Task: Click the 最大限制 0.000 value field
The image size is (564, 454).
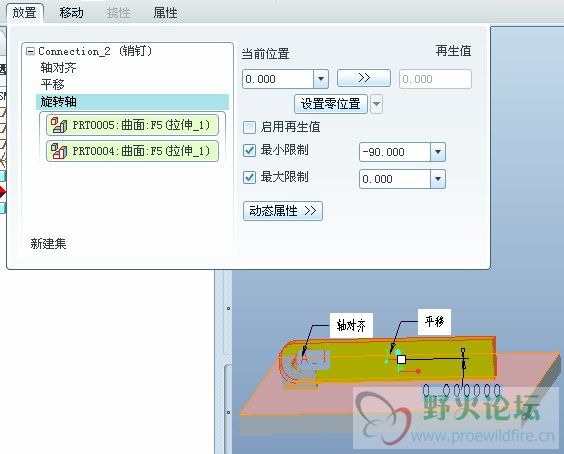Action: tap(395, 179)
